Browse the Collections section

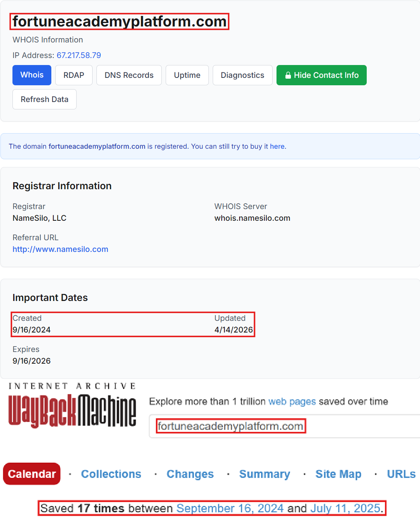[111, 474]
